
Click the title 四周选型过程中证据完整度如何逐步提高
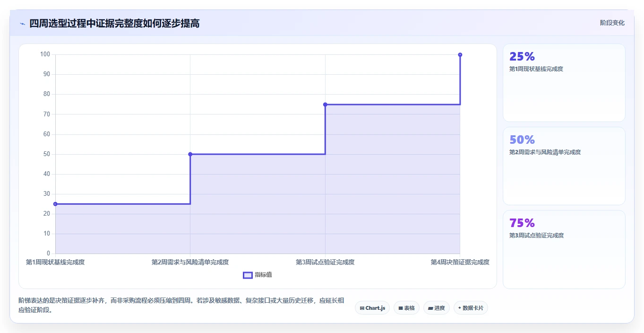(x=114, y=23)
